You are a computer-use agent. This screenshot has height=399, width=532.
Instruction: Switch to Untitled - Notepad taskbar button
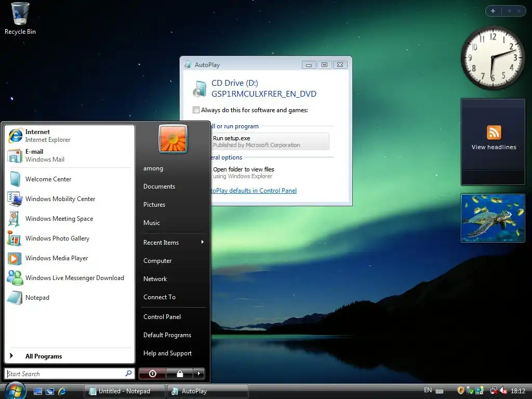pyautogui.click(x=124, y=391)
